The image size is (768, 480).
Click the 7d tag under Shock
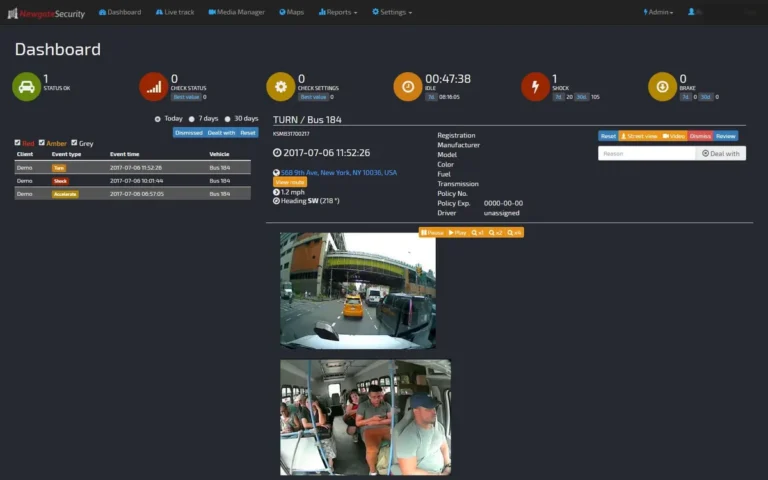558,97
